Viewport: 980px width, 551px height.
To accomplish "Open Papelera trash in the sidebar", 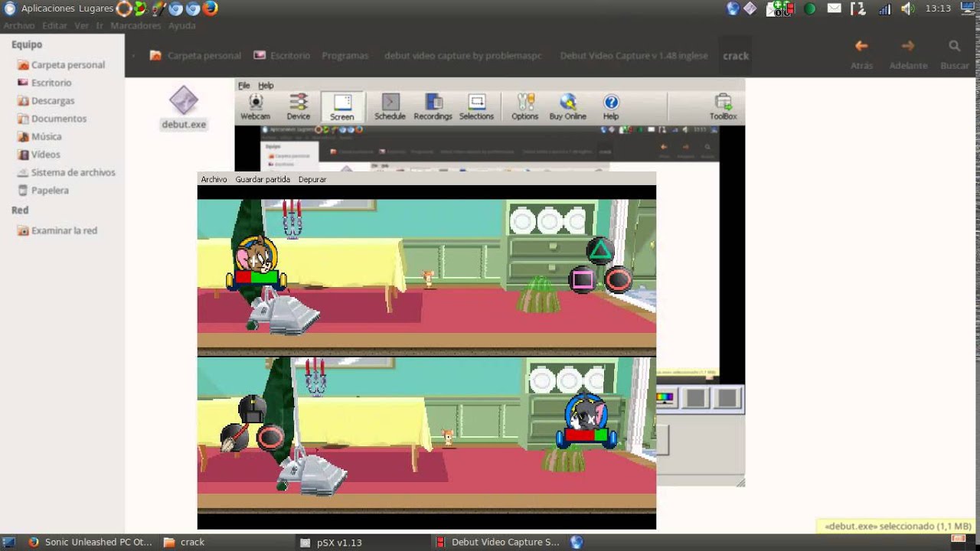I will click(43, 191).
